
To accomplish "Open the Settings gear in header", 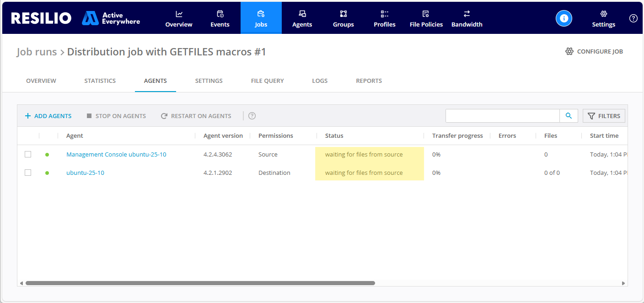I will 603,18.
